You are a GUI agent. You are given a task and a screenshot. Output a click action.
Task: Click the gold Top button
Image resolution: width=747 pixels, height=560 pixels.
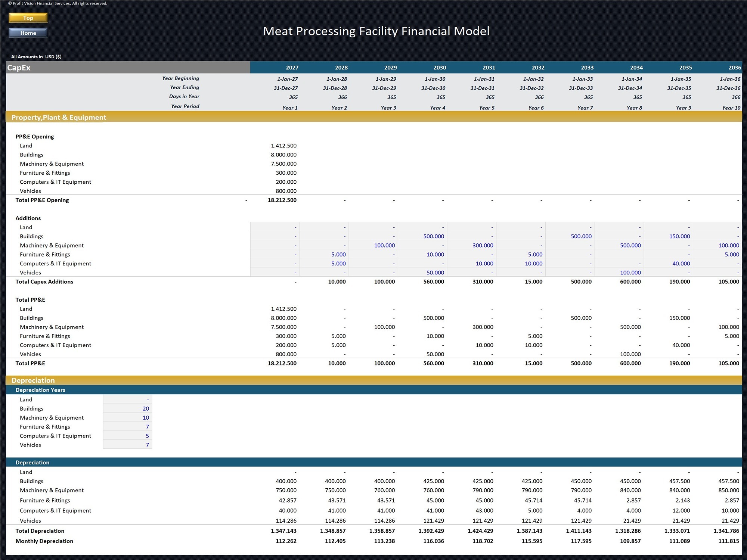(28, 18)
